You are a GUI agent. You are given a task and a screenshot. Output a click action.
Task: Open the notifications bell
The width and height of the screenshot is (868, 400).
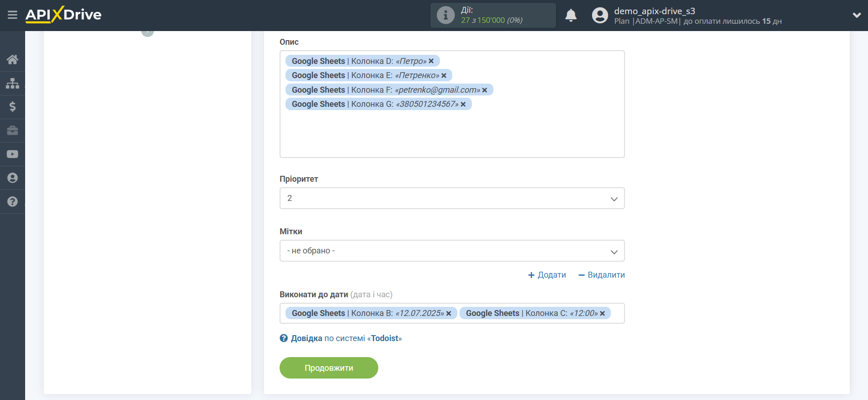571,15
